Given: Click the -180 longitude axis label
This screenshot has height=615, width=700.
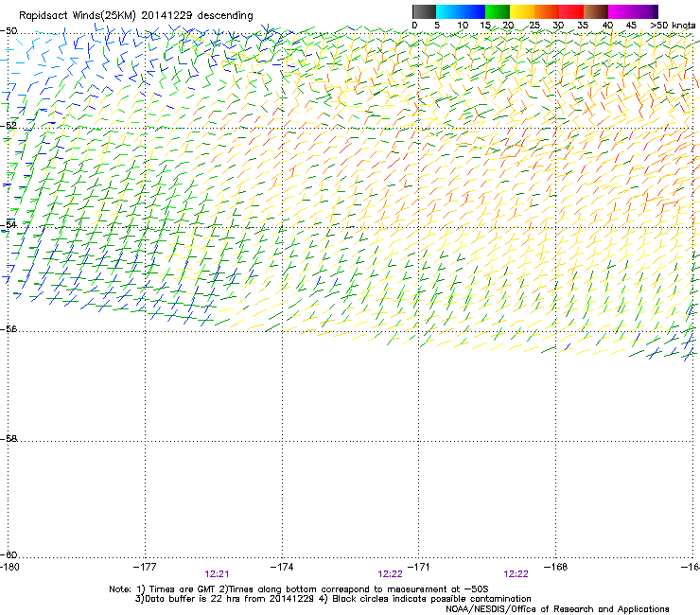Looking at the screenshot, I should [x=9, y=567].
